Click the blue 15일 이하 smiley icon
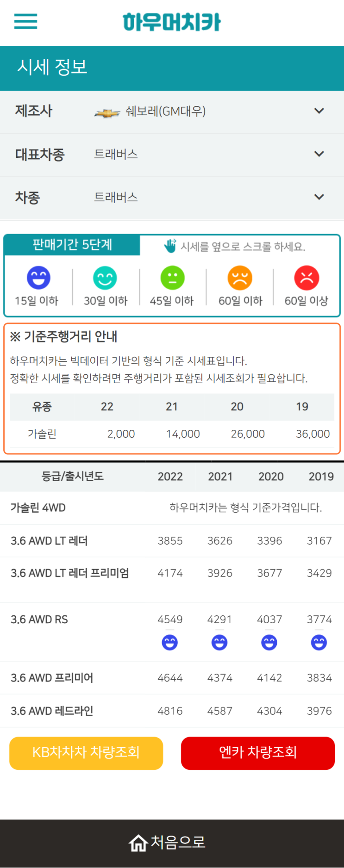344x868 pixels. (x=38, y=278)
